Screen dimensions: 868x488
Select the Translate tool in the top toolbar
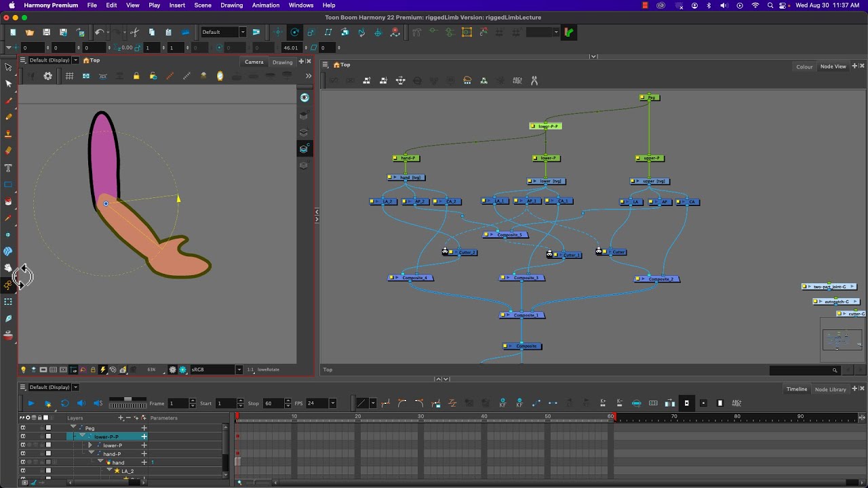pos(278,32)
